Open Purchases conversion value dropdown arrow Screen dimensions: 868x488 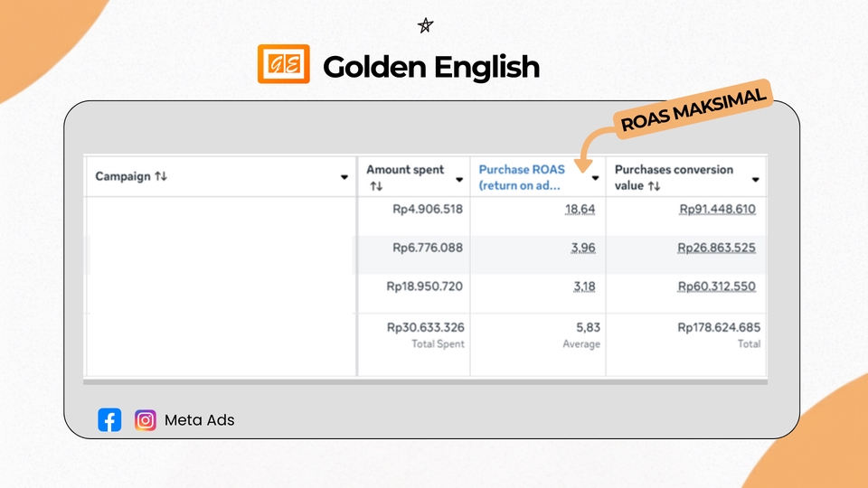pos(755,179)
